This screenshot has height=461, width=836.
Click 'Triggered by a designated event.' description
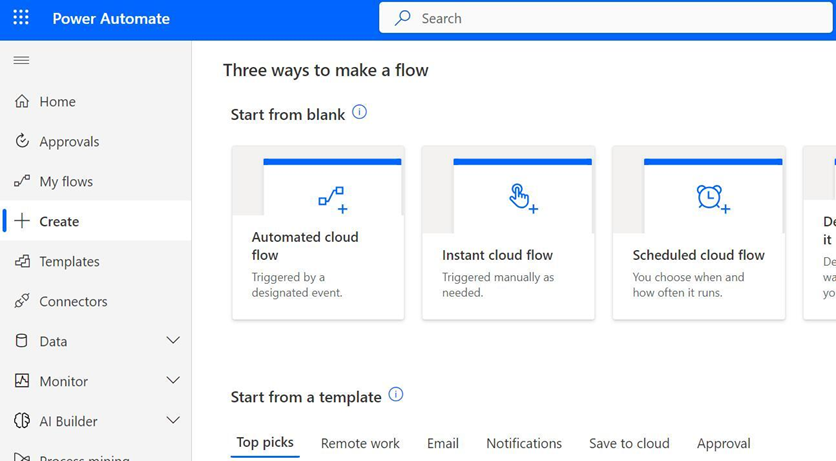pyautogui.click(x=297, y=285)
